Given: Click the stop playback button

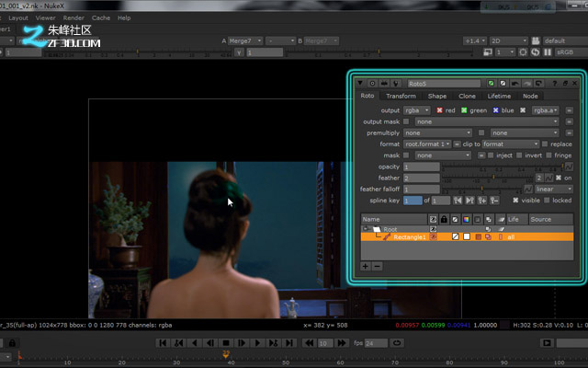Looking at the screenshot, I should point(226,343).
